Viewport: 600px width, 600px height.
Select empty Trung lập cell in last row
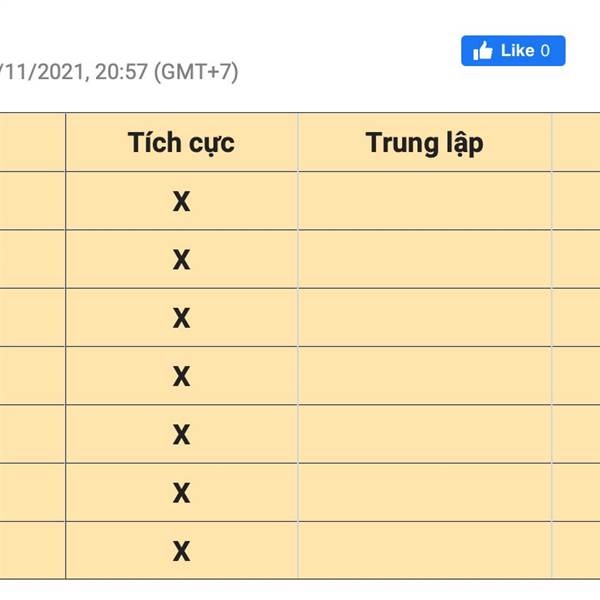(425, 551)
